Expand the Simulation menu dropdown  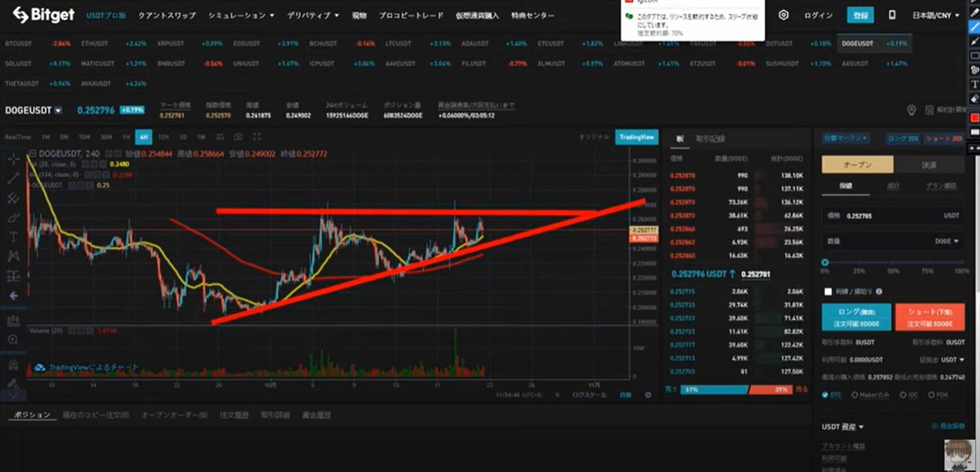[241, 15]
